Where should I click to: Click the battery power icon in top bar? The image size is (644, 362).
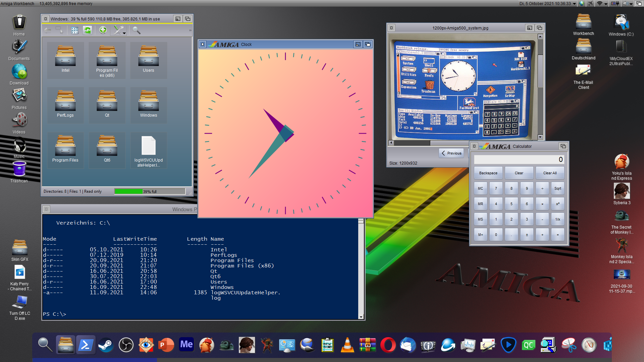pos(615,3)
